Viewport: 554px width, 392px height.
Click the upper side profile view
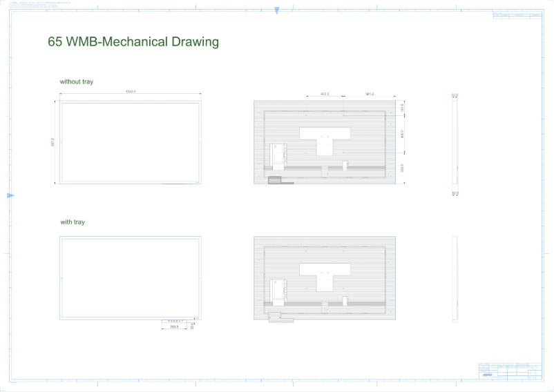[455, 142]
